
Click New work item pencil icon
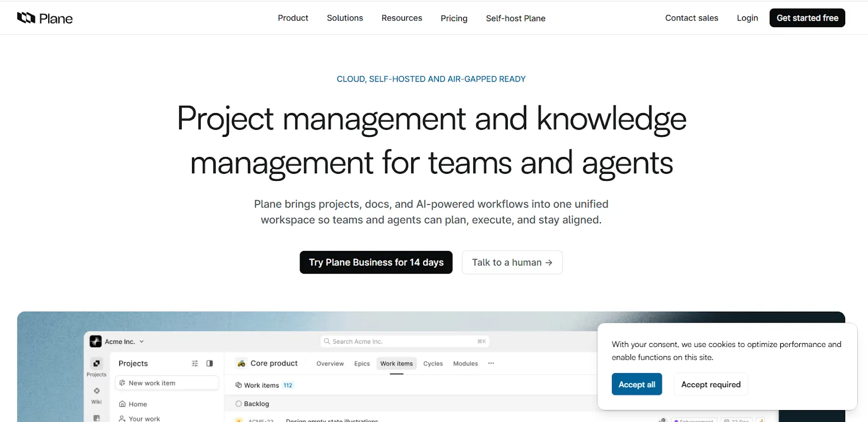(123, 383)
